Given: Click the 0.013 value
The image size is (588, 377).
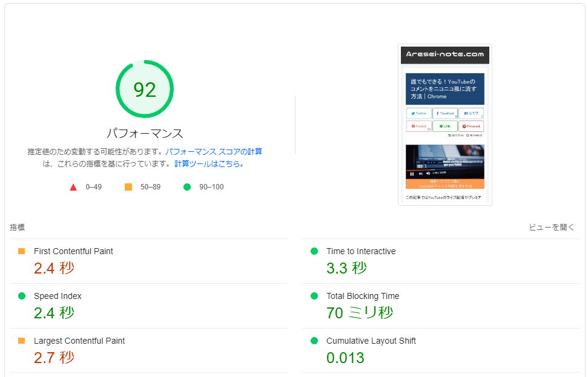Looking at the screenshot, I should pyautogui.click(x=345, y=358).
